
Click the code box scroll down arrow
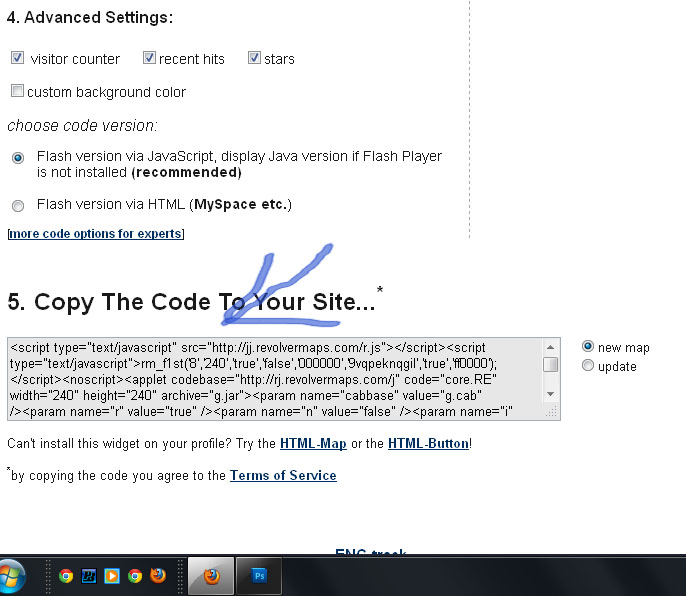click(x=550, y=394)
